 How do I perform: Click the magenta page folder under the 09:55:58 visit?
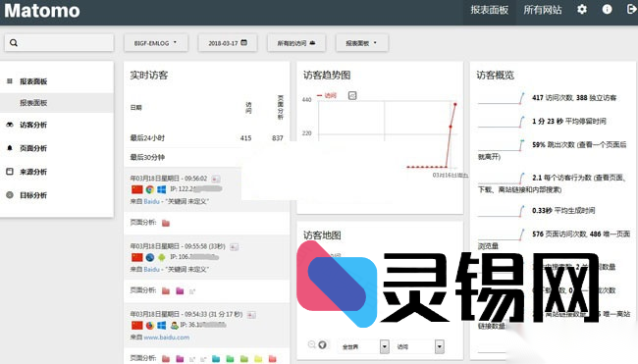point(180,290)
